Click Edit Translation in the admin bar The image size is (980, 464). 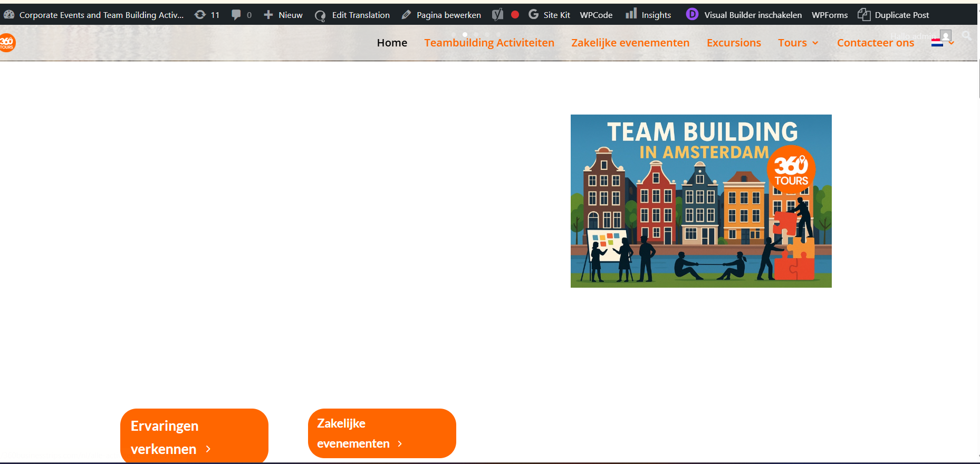(352, 15)
